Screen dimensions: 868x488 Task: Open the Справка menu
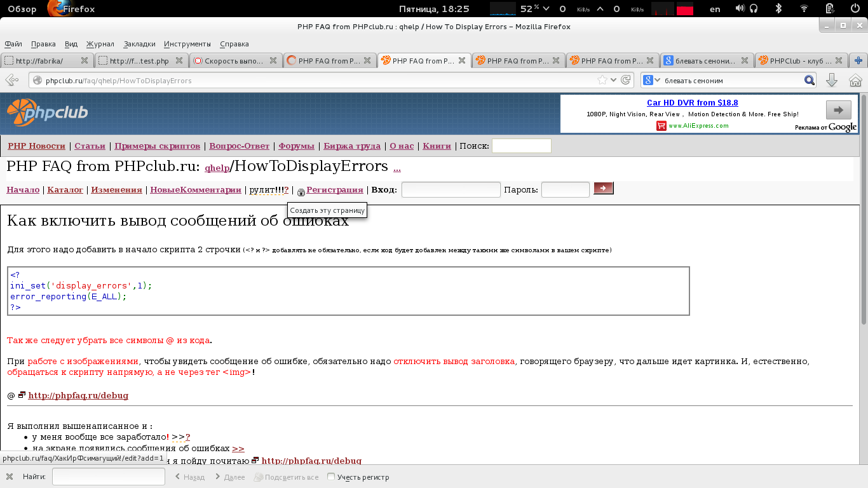pos(234,44)
